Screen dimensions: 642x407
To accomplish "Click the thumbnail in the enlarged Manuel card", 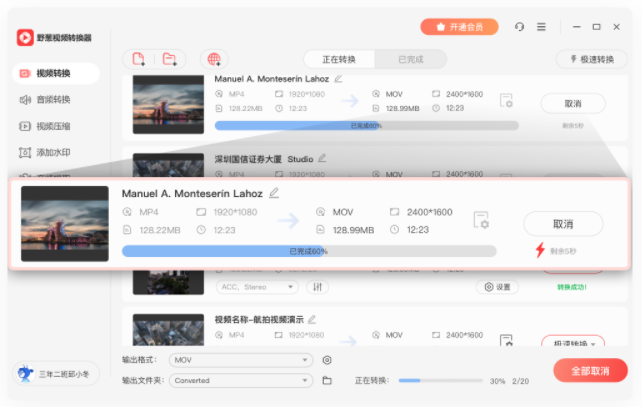I will [x=65, y=224].
